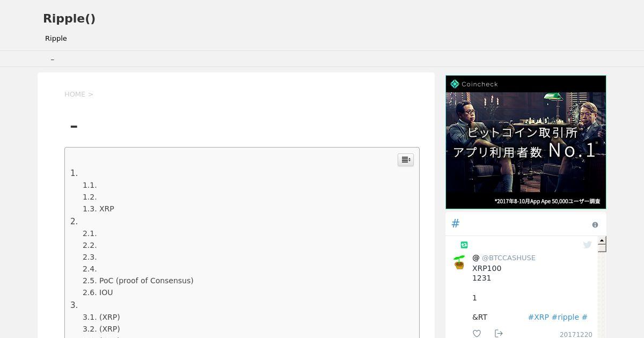Click the Twitter timeline scrollbar up arrow
Image resolution: width=644 pixels, height=338 pixels.
[x=602, y=240]
